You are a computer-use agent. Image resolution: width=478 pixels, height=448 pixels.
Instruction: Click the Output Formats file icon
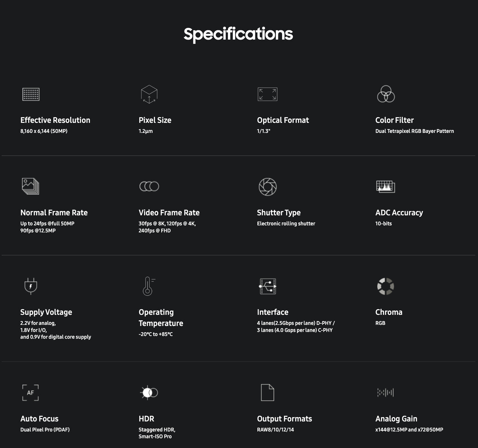(267, 392)
